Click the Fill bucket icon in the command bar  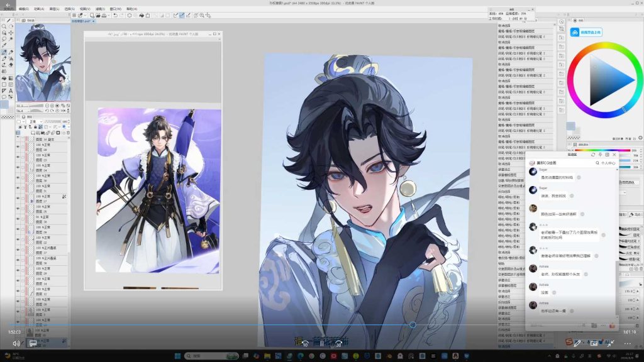point(142,15)
